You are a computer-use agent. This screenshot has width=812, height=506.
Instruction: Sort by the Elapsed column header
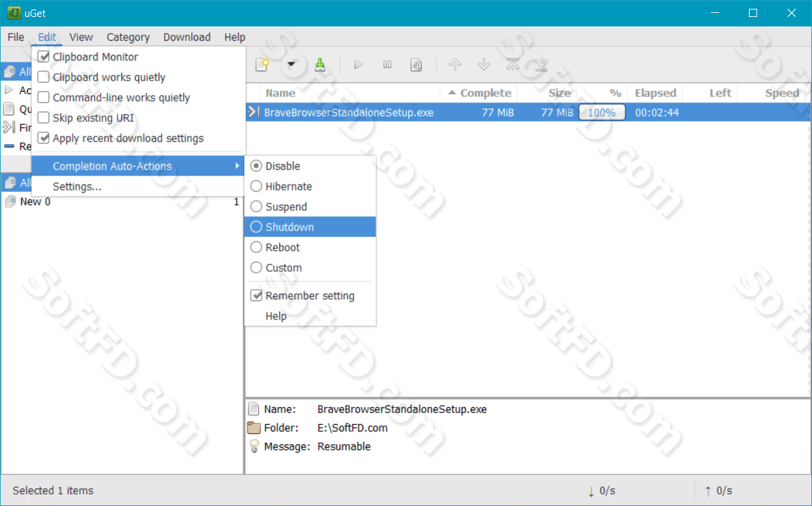[x=655, y=93]
